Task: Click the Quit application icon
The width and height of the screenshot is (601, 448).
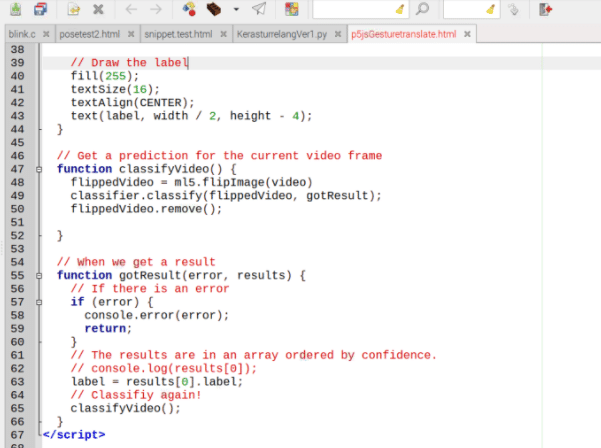Action: click(545, 10)
